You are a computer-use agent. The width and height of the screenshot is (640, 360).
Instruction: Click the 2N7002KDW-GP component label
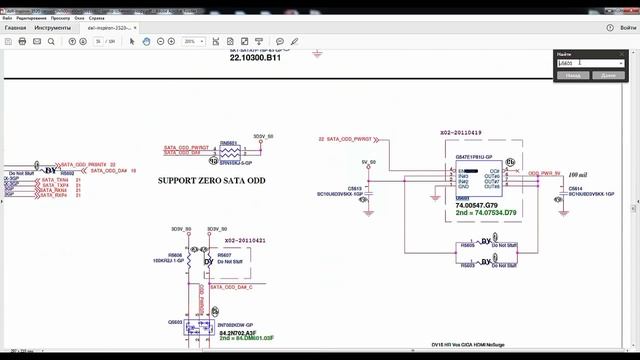coord(235,325)
